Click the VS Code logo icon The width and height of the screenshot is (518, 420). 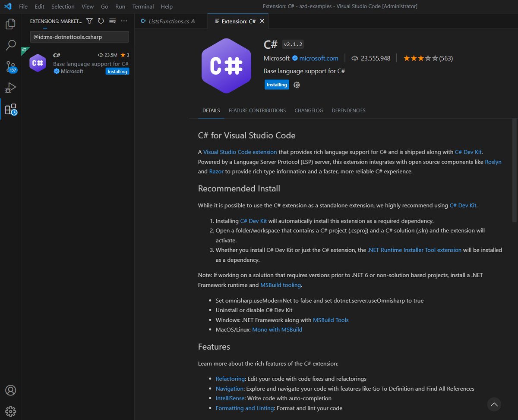pos(7,6)
